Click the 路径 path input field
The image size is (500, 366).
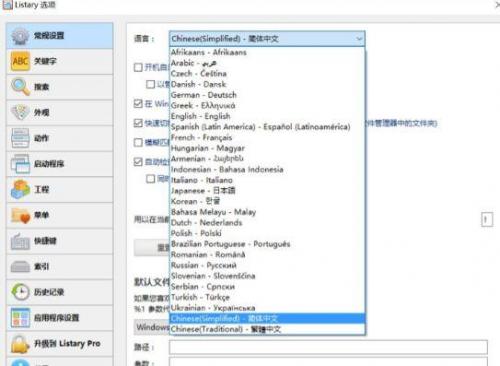pos(328,347)
